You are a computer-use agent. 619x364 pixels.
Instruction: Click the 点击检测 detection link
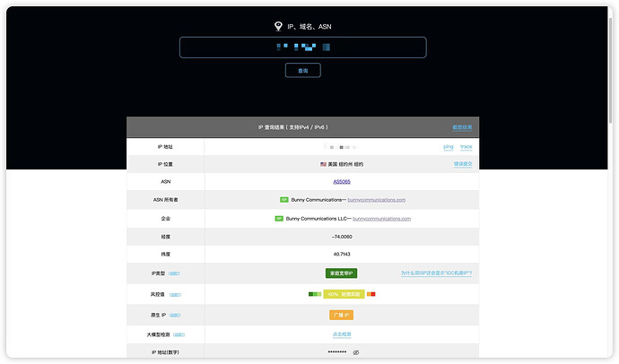[342, 334]
